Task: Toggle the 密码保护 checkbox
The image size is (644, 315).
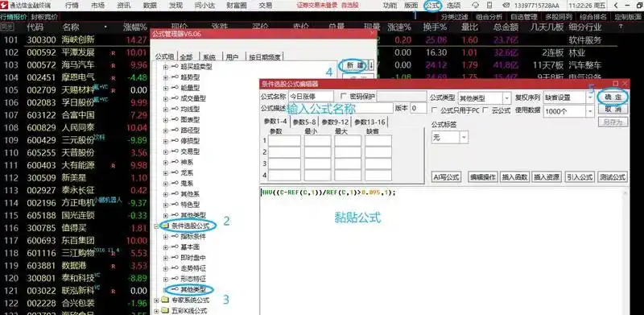Action: [344, 96]
